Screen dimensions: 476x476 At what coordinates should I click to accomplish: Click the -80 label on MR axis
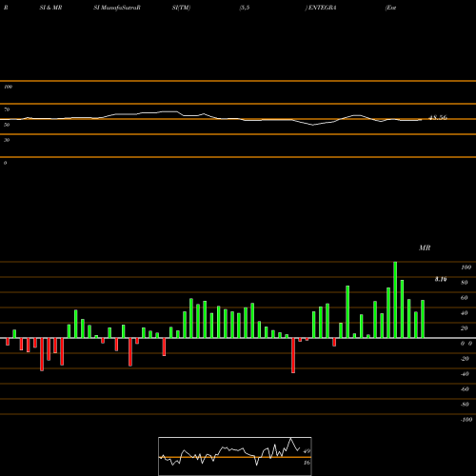click(x=465, y=405)
